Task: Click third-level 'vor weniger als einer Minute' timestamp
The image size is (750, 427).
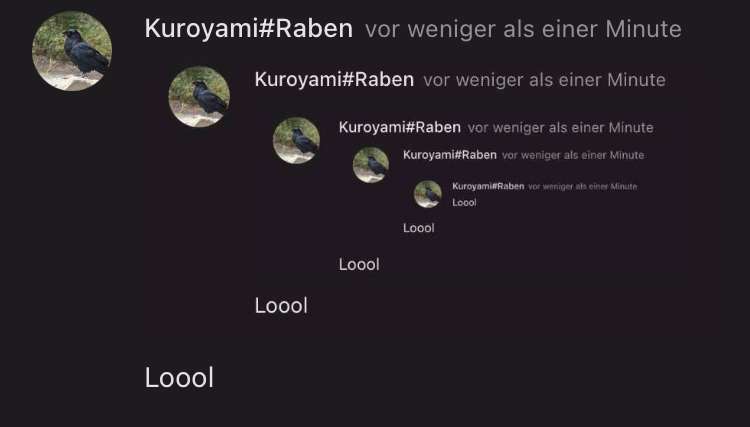Action: (561, 128)
